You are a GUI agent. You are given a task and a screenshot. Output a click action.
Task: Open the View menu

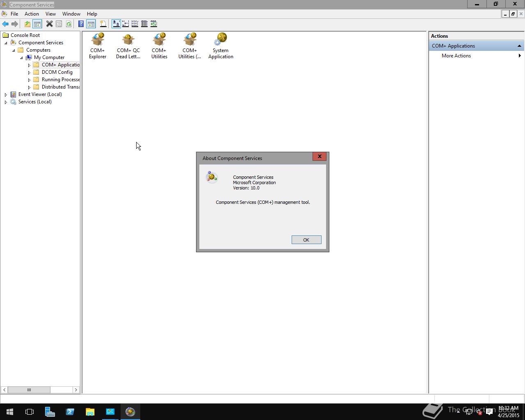pos(50,14)
